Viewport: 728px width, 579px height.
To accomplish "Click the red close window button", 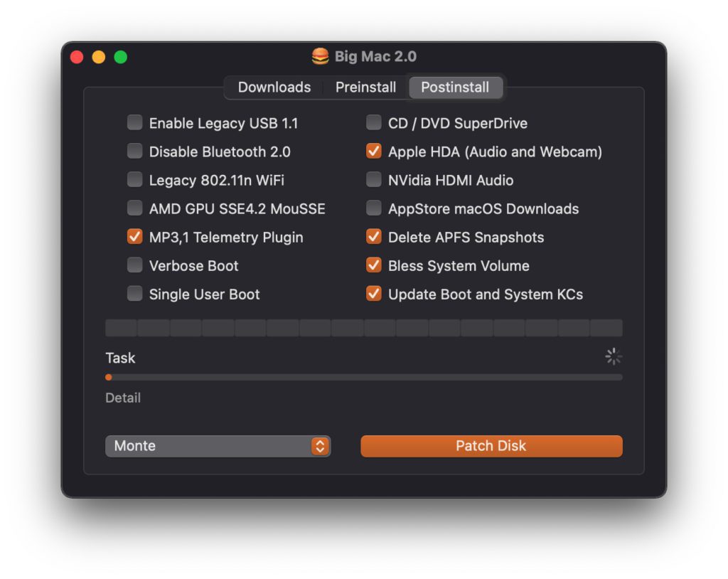I will (x=77, y=58).
